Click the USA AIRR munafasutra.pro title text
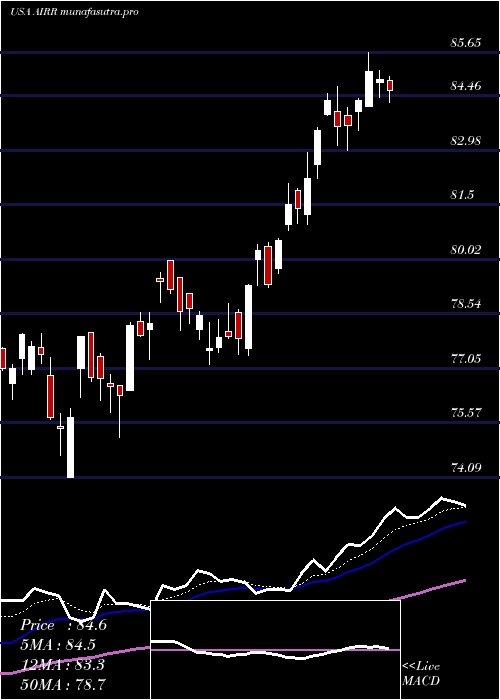The image size is (500, 700). 74,12
